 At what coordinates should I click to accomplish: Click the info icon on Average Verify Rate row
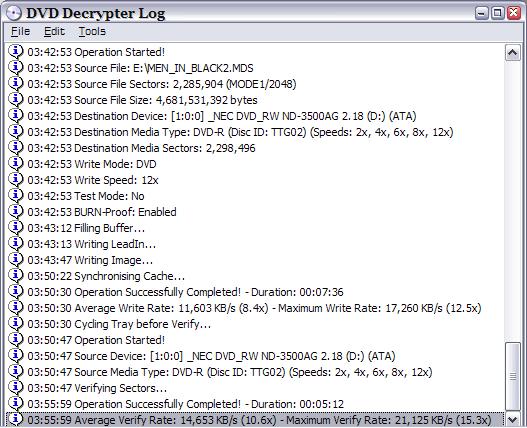[15, 419]
